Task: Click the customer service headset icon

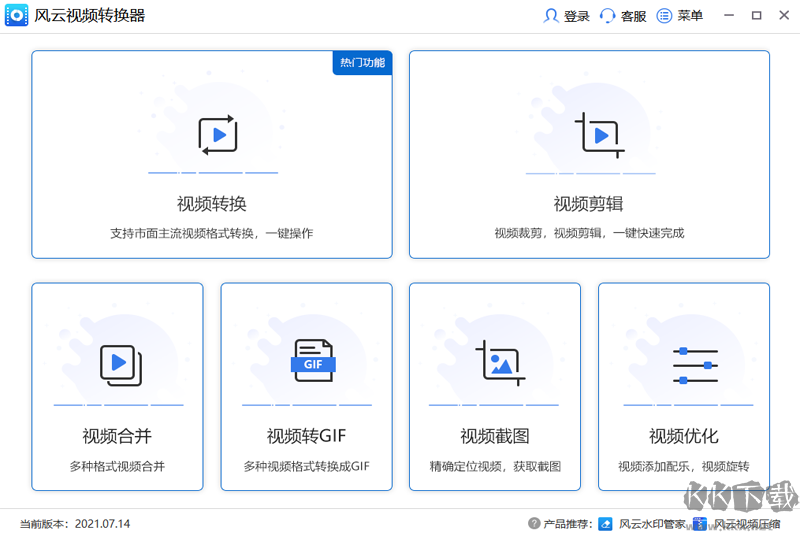Action: click(x=607, y=16)
